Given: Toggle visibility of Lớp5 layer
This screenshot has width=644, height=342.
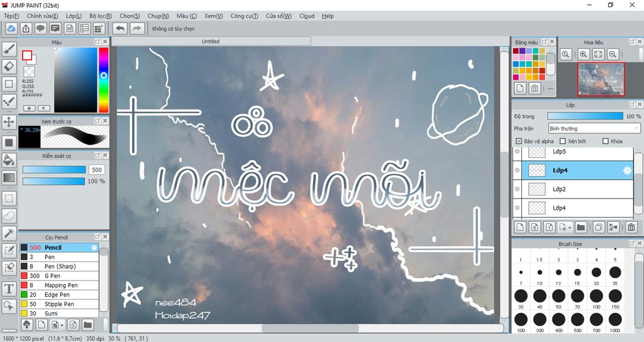Looking at the screenshot, I should pos(517,152).
